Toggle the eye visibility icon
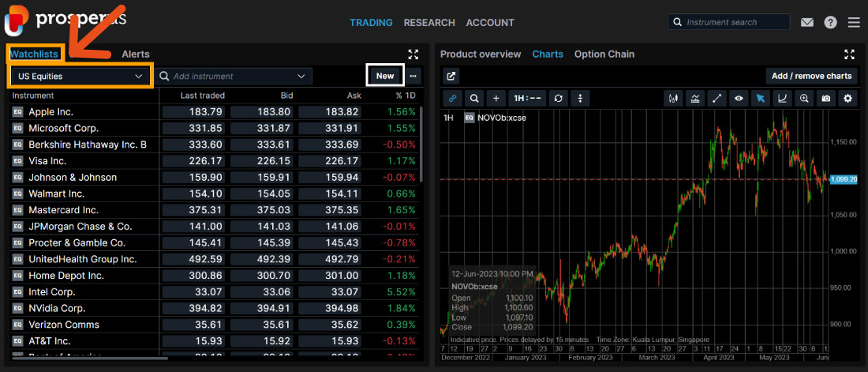The image size is (868, 372). coord(739,99)
